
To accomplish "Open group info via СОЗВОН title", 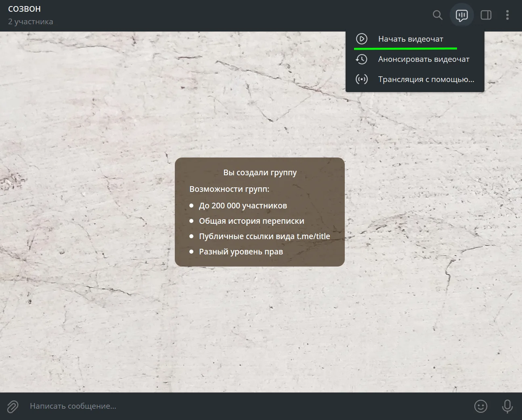I will pyautogui.click(x=25, y=9).
